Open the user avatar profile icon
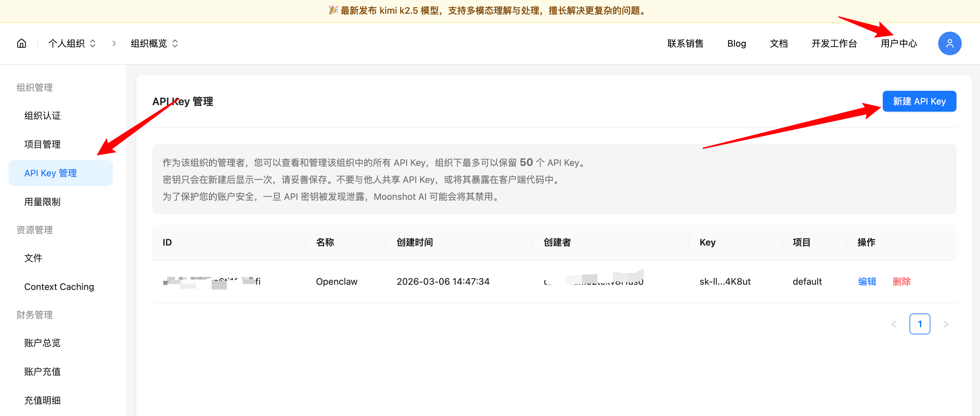This screenshot has width=980, height=416. [949, 43]
